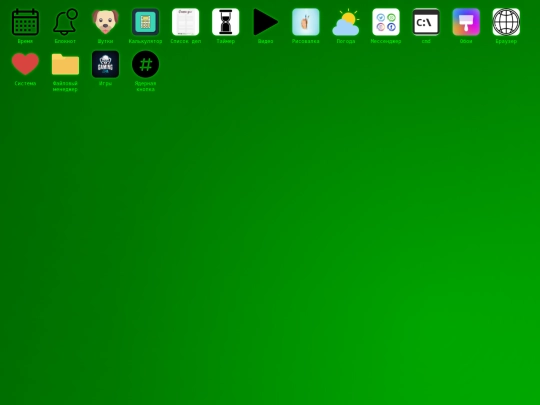The height and width of the screenshot is (405, 540).
Task: Start the Таймер hourglass app
Action: coord(226,22)
